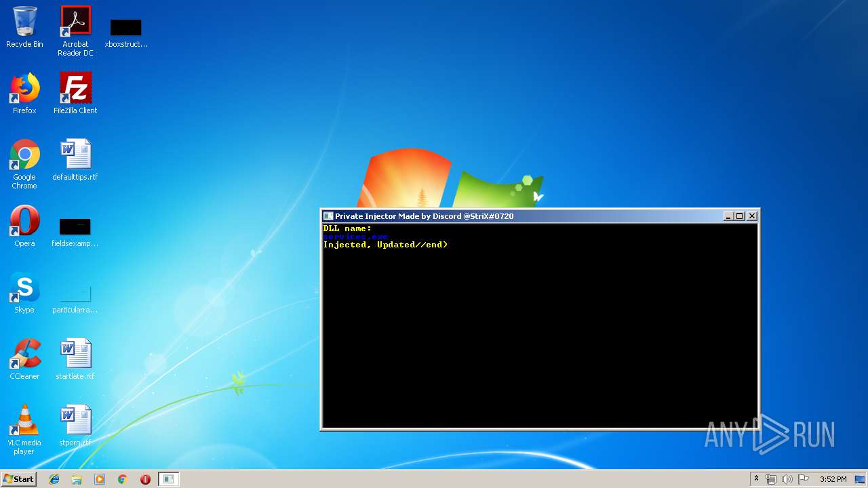Click the 3:52 PM clock

833,479
